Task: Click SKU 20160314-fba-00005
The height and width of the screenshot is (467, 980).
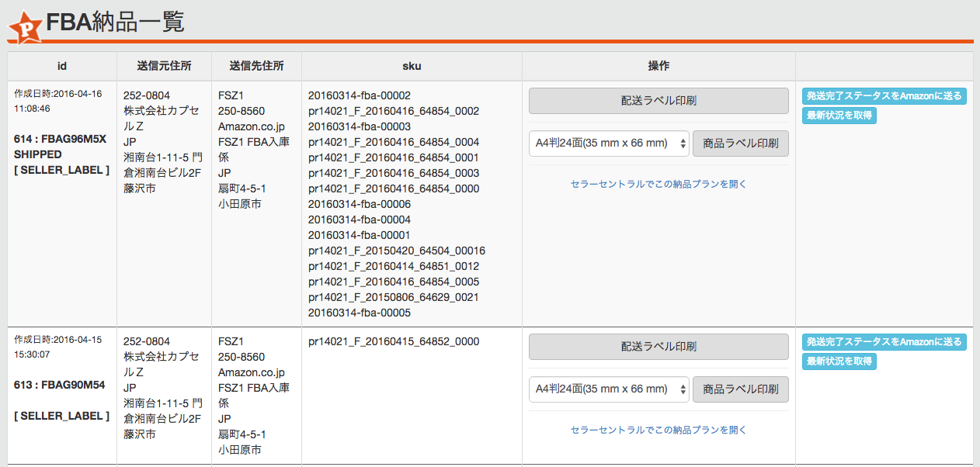Action: tap(360, 313)
